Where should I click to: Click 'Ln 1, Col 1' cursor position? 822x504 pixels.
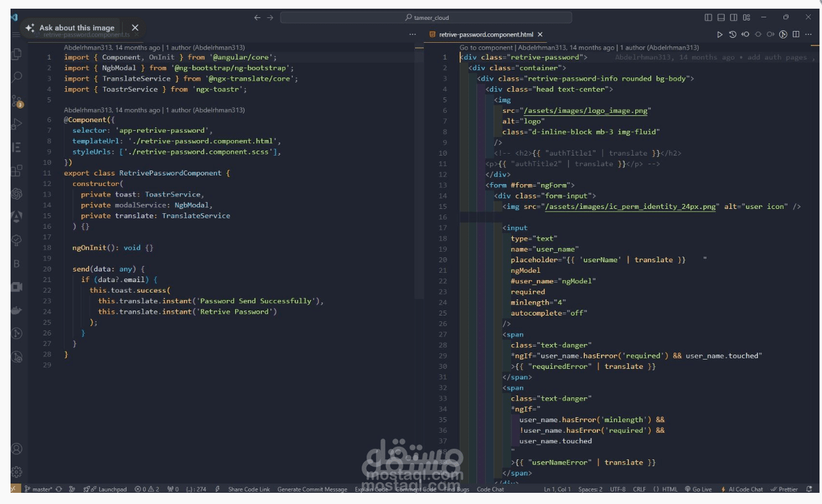coord(557,489)
